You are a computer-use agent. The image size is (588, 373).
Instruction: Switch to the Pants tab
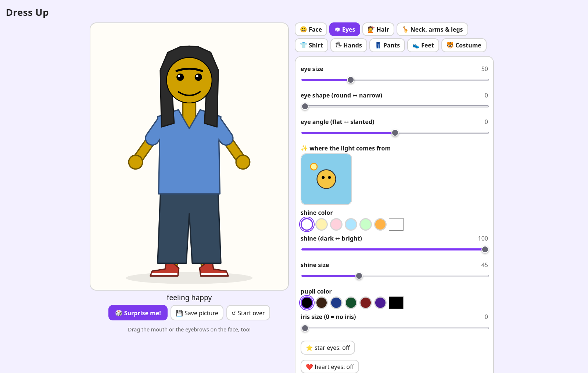click(x=387, y=45)
